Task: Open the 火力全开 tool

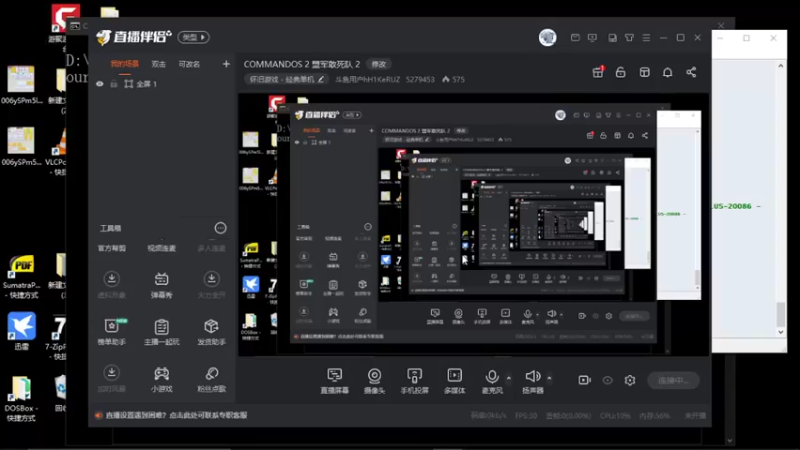Action: (211, 285)
